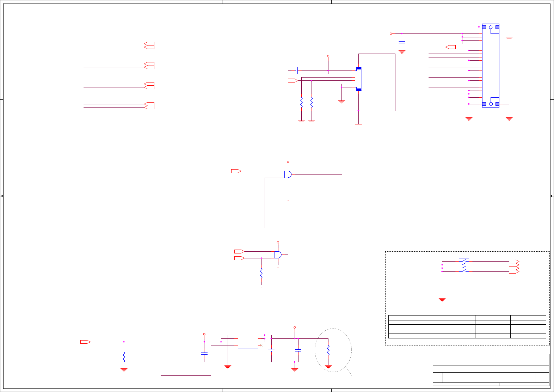
Task: Select the power symbol above the two capacitors right of the bottom IC
Action: coord(295,327)
